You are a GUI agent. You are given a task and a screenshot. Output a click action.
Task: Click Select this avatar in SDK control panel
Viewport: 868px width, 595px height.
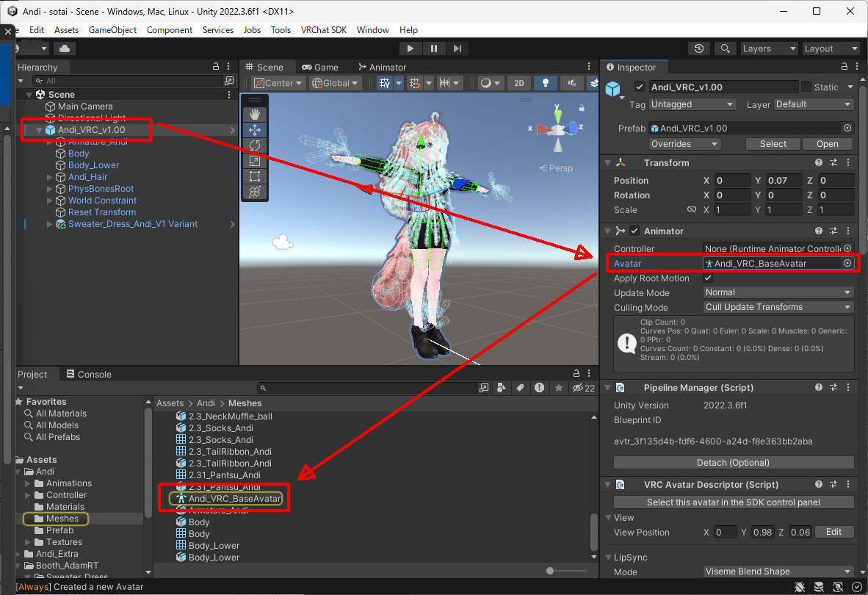[733, 502]
